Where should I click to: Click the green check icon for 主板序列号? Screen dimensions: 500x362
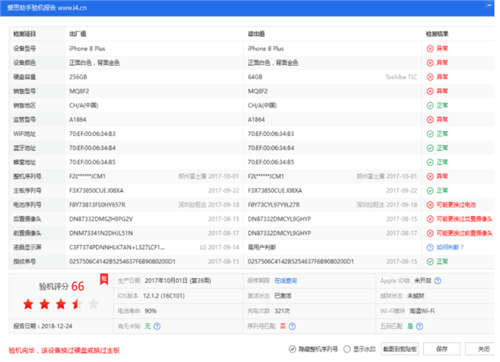point(430,191)
